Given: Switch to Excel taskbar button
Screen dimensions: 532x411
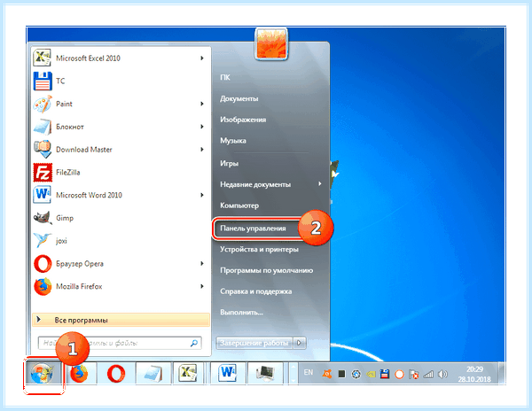Looking at the screenshot, I should [188, 374].
